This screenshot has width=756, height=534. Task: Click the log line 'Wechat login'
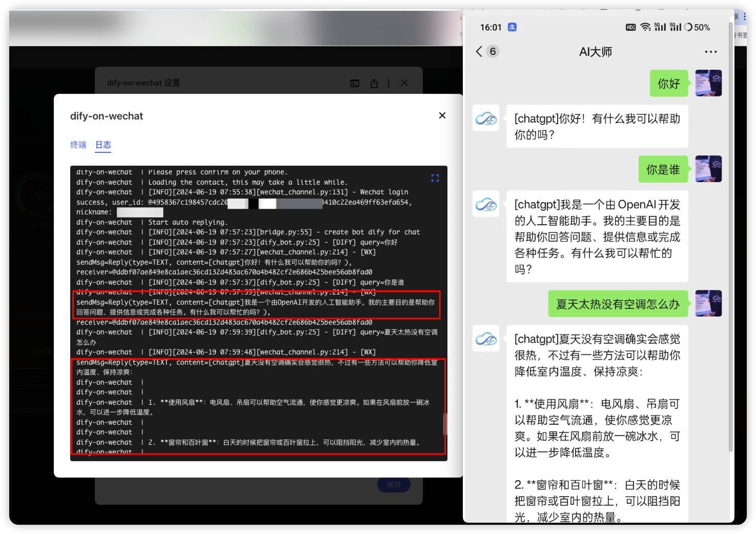(384, 192)
